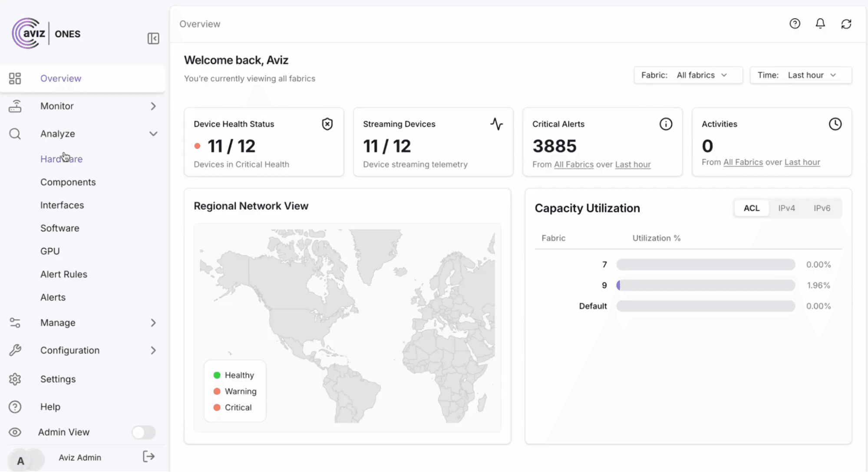The image size is (868, 472).
Task: Open the Alert Rules page
Action: click(x=64, y=274)
